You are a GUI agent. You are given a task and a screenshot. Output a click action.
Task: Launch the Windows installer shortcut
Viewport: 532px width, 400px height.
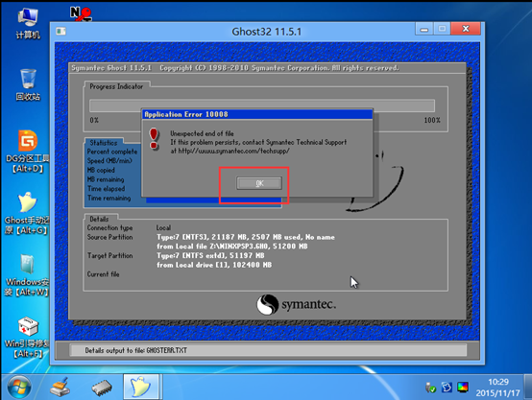tap(27, 275)
